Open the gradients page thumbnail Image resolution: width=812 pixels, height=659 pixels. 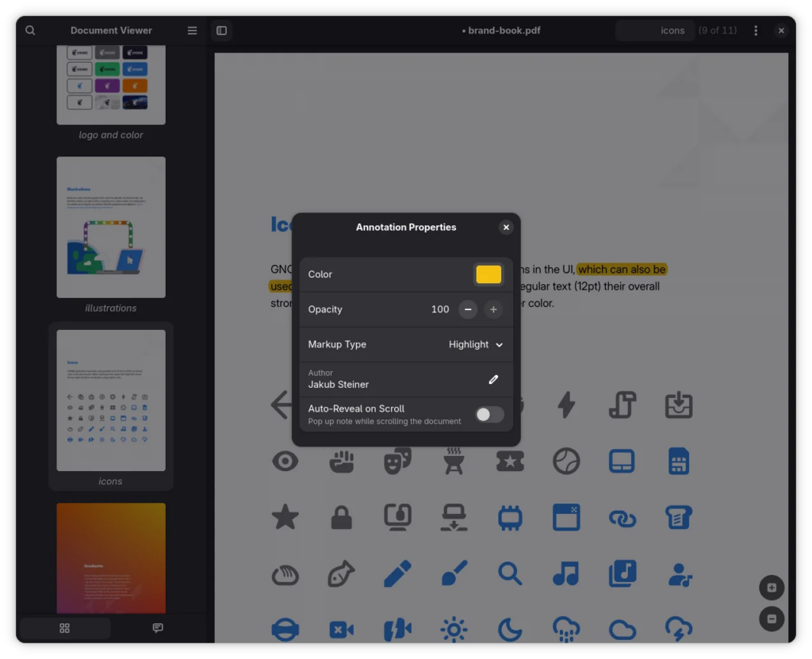pyautogui.click(x=111, y=557)
